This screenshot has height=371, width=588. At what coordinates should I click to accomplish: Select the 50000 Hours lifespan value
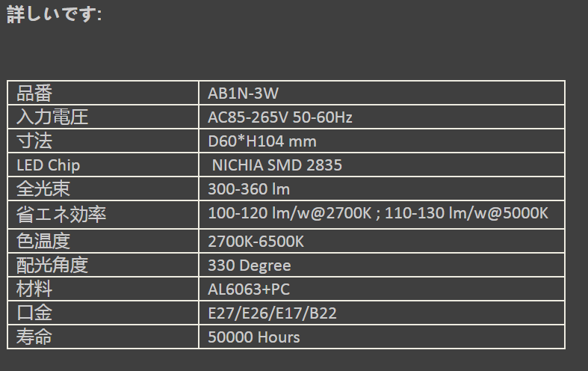point(254,337)
